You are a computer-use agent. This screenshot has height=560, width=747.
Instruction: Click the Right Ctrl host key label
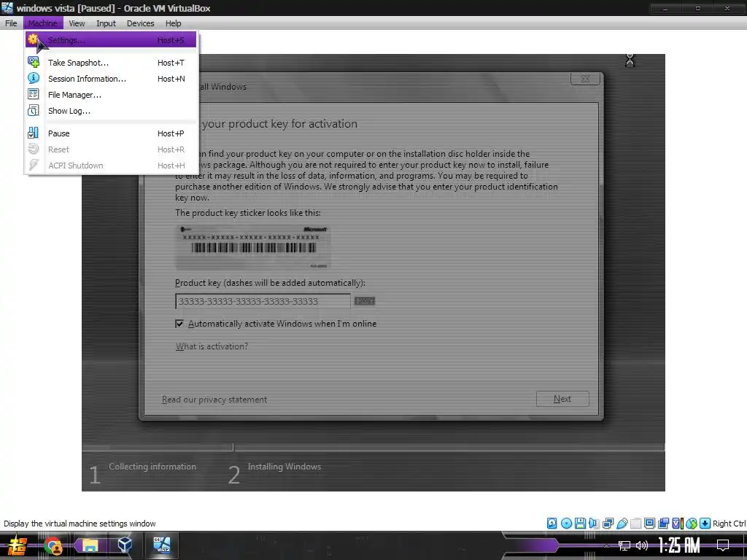click(729, 524)
